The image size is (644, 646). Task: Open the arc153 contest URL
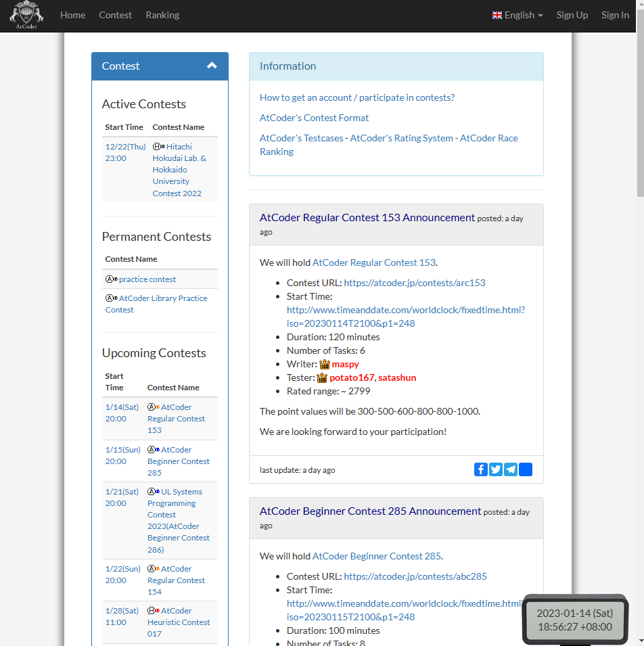[x=415, y=283]
